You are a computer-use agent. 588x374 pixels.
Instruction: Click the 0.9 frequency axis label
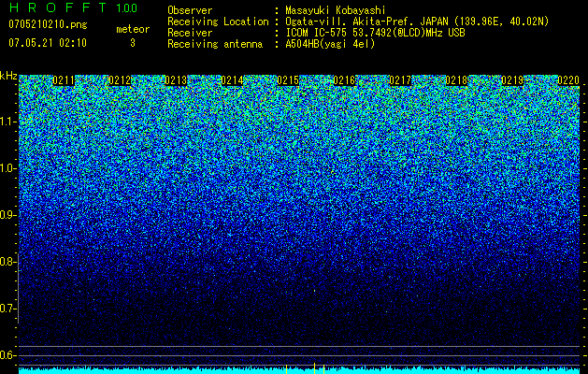point(7,215)
